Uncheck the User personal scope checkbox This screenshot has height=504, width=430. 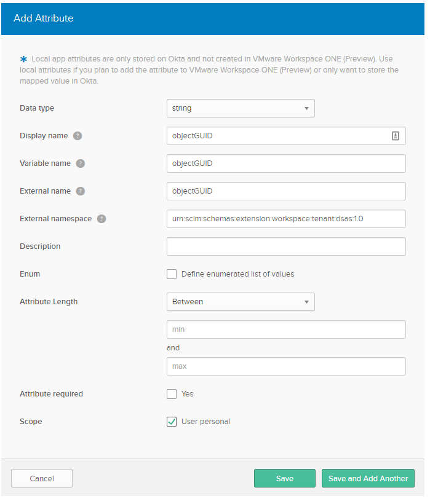tap(172, 422)
